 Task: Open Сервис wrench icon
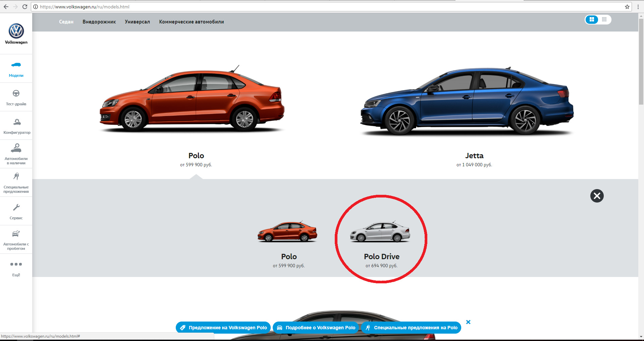(16, 207)
